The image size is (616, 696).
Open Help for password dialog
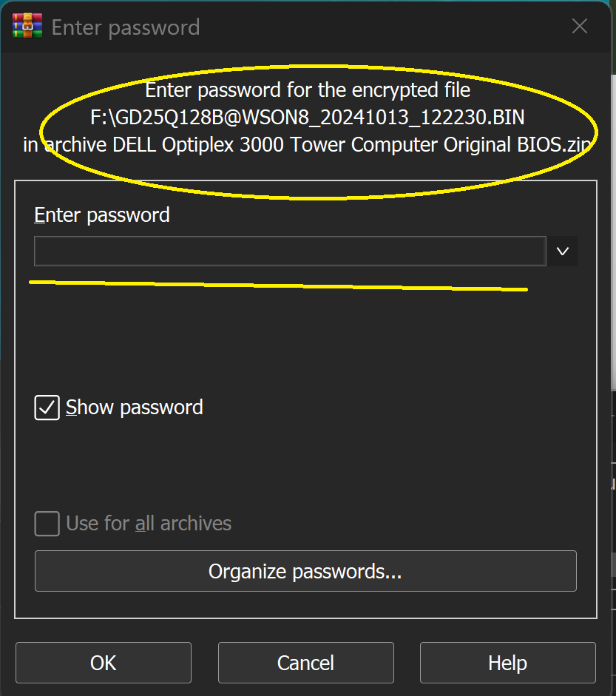pos(507,663)
